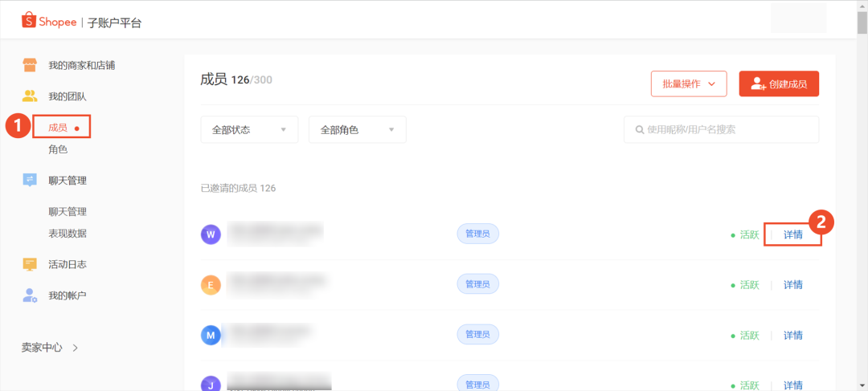Click the 创建成员 button
This screenshot has height=391, width=868.
(x=779, y=84)
